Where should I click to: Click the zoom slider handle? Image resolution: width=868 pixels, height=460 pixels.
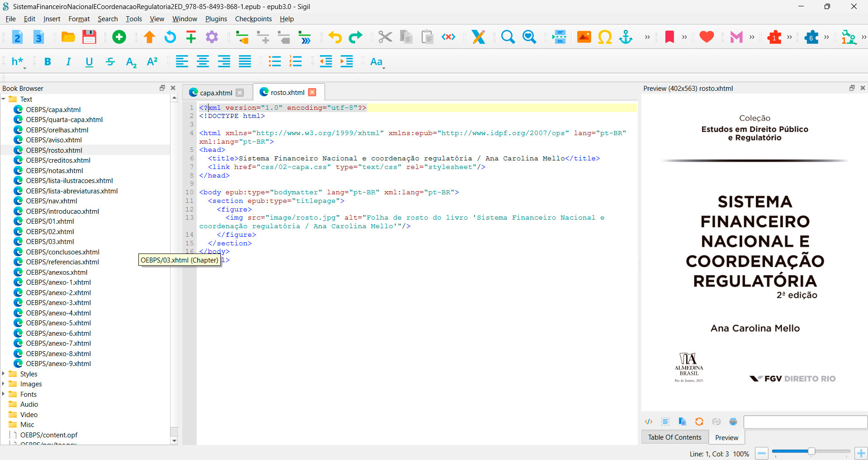(811, 451)
